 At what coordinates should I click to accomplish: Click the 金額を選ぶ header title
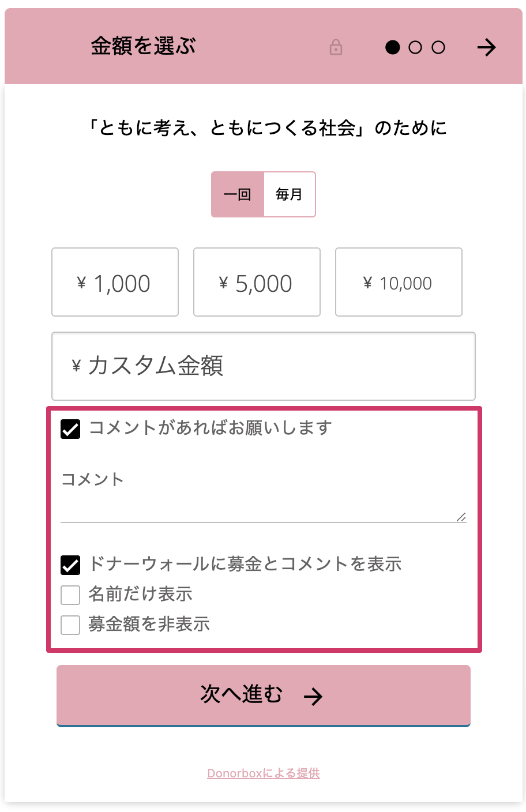tap(143, 46)
